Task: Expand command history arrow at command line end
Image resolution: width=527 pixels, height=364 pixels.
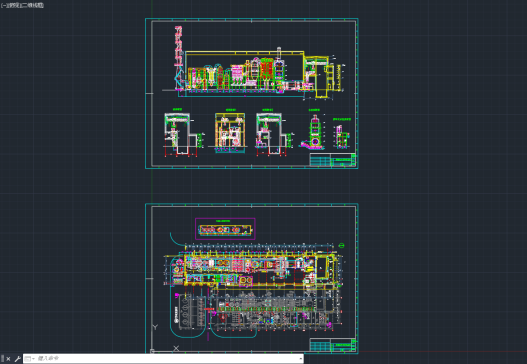Action: (300, 359)
